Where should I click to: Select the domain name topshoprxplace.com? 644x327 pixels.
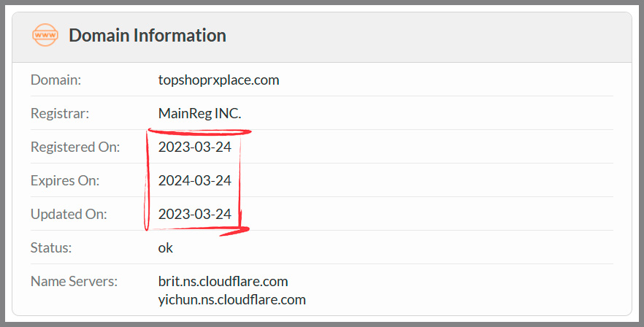[x=218, y=80]
